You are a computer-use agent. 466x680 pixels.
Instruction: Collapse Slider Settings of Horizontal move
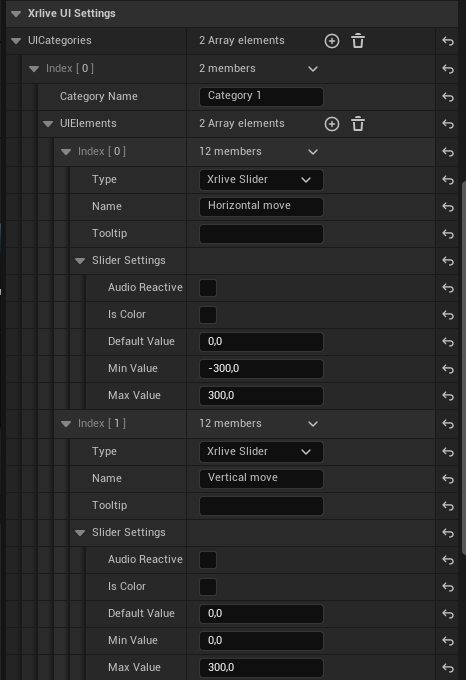click(x=80, y=261)
